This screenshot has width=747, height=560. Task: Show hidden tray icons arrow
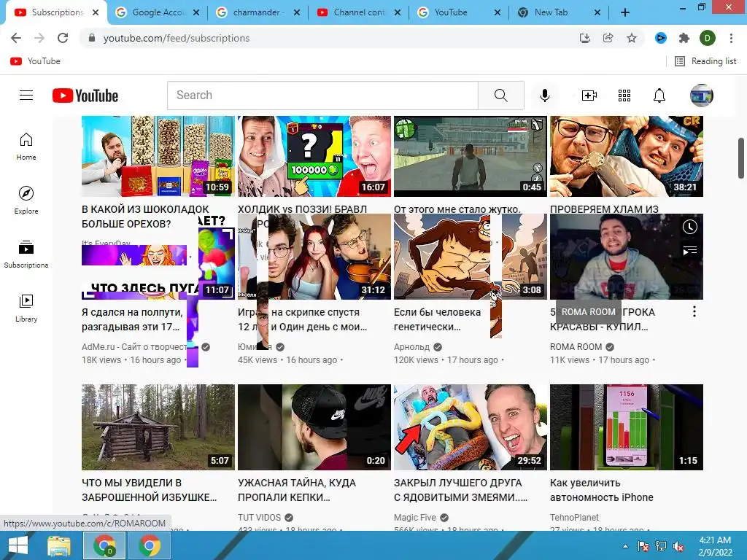pyautogui.click(x=625, y=546)
